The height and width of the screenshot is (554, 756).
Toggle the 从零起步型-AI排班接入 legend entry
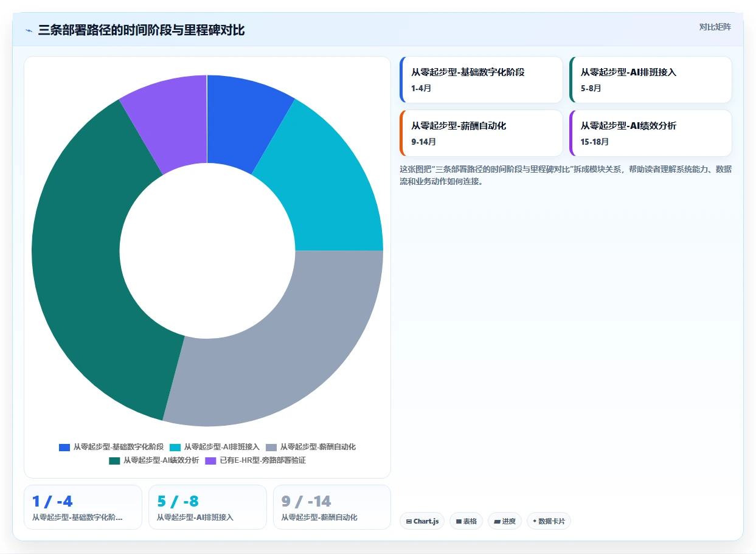pyautogui.click(x=215, y=447)
